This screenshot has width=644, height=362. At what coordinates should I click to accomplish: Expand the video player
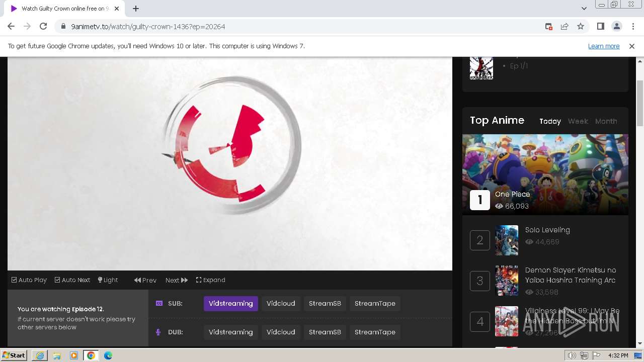[211, 280]
